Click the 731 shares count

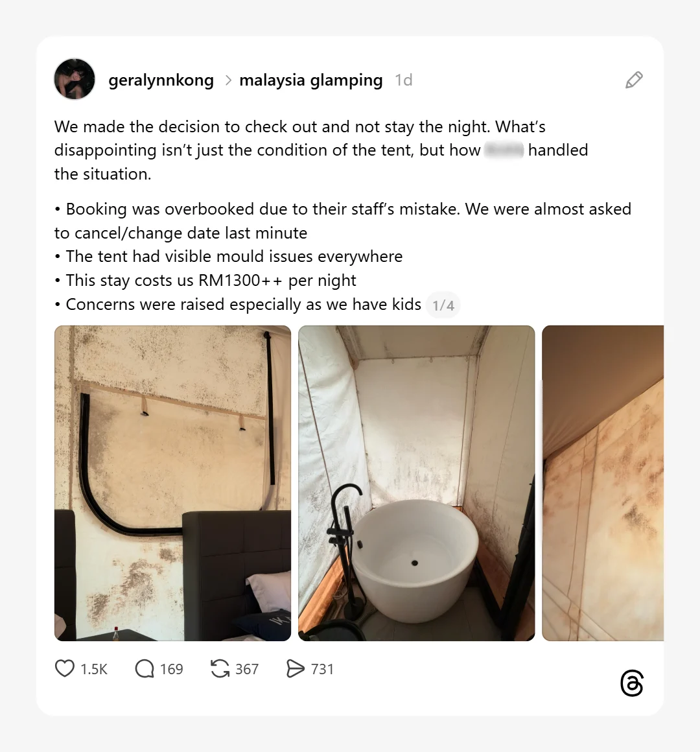322,669
